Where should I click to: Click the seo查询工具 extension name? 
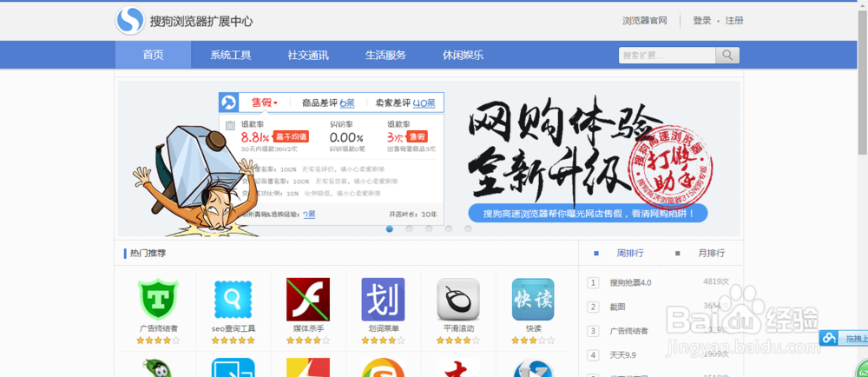pos(233,328)
